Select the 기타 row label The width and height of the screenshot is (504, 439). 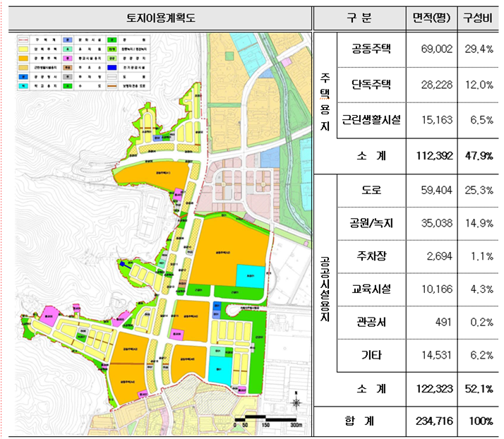(x=371, y=355)
